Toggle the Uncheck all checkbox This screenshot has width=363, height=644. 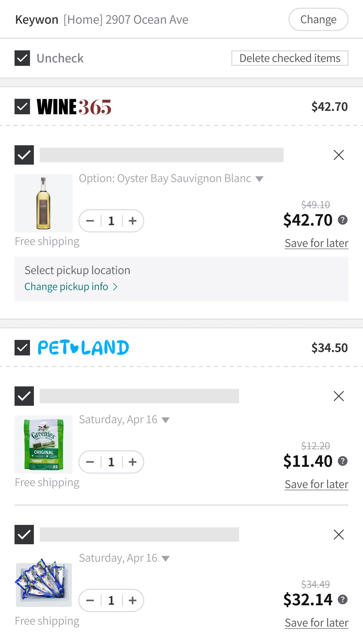(22, 58)
